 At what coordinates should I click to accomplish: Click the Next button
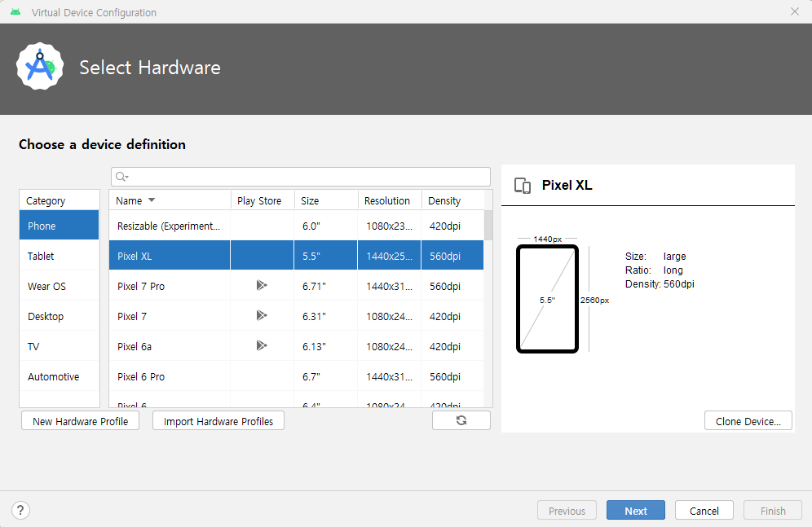635,511
